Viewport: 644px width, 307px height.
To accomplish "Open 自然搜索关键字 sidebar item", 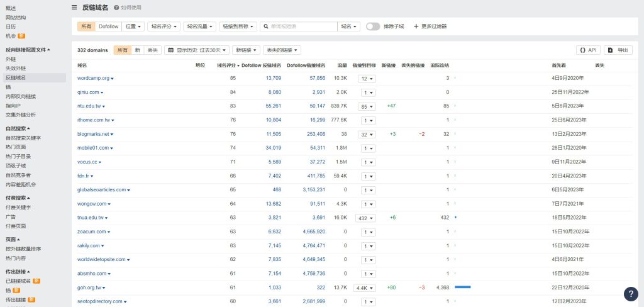I will tap(23, 138).
